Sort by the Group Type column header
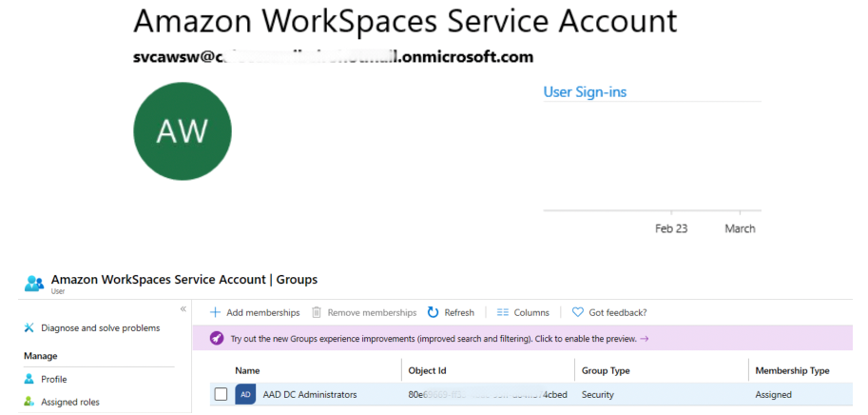Viewport: 868px width, 415px height. [606, 370]
